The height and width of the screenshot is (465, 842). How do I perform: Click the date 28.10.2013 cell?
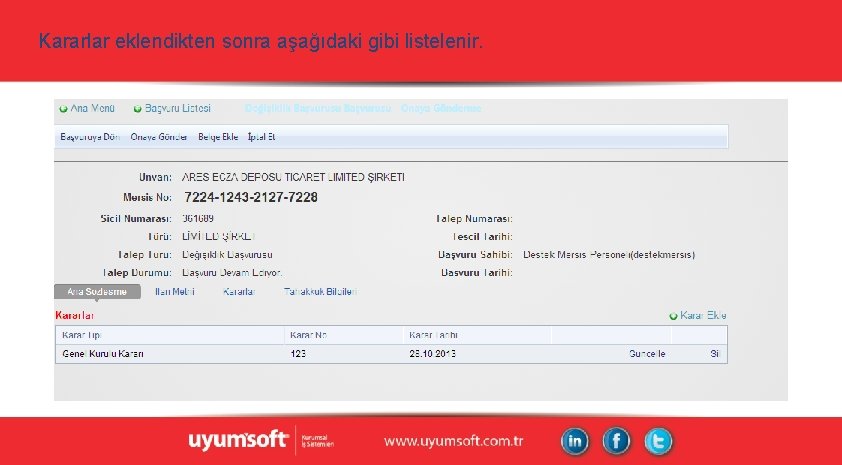[x=432, y=354]
